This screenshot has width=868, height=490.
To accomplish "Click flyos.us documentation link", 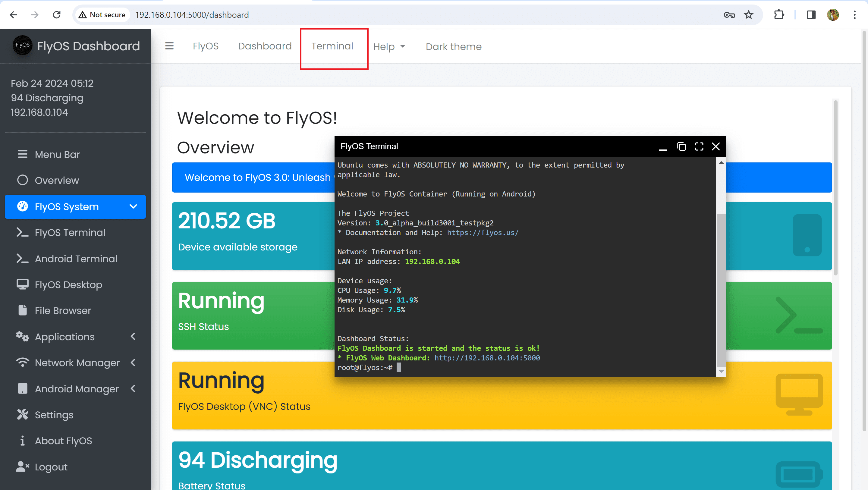I will (483, 232).
